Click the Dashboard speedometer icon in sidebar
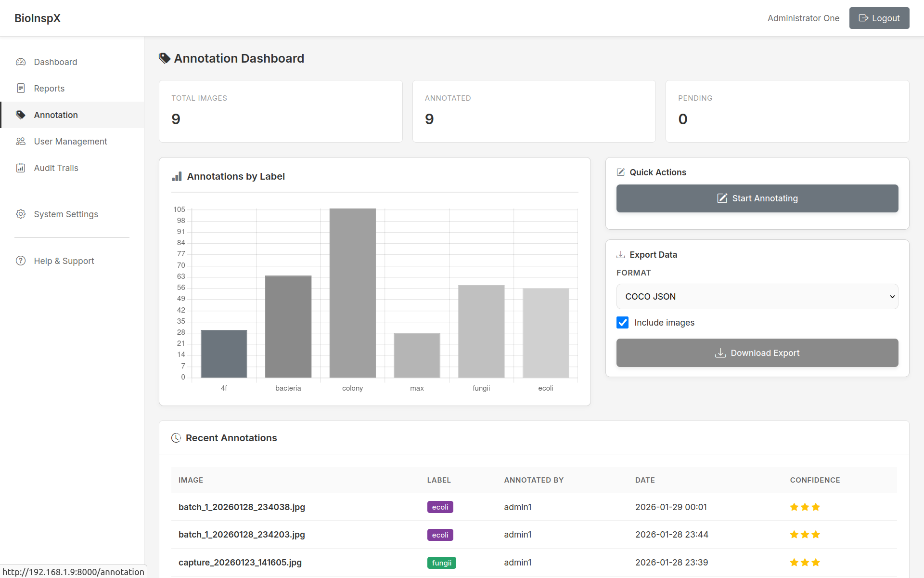 [x=21, y=62]
